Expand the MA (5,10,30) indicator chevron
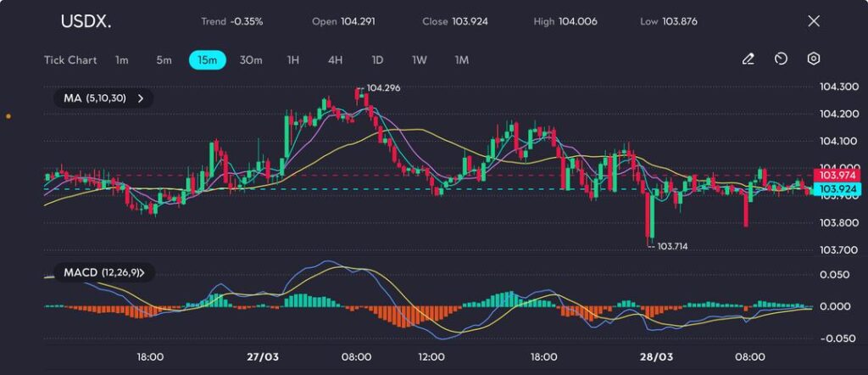Viewport: 868px width, 375px height. pos(141,98)
